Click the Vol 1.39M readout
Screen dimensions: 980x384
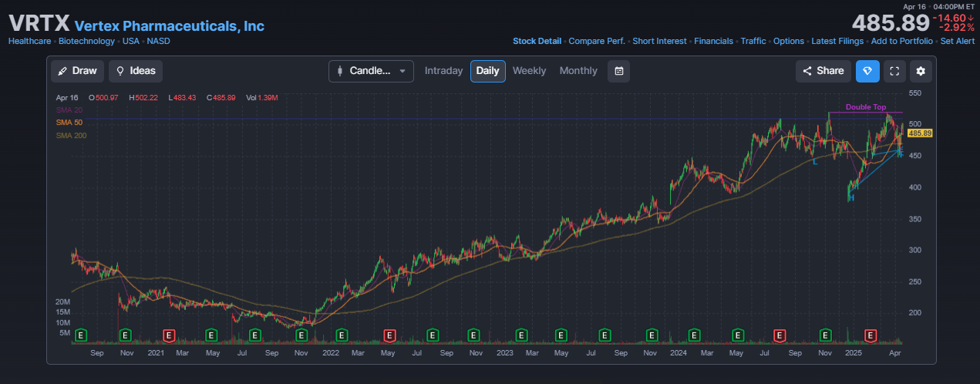point(262,98)
